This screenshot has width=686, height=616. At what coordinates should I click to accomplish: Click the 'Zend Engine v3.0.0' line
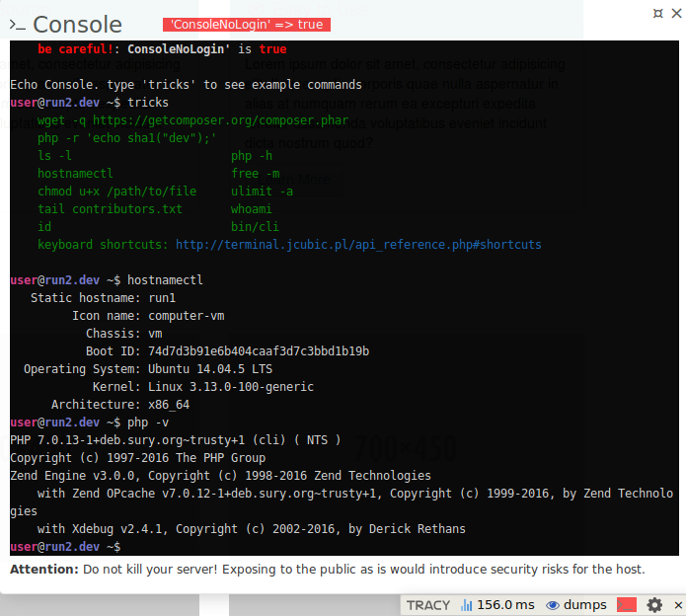[220, 476]
